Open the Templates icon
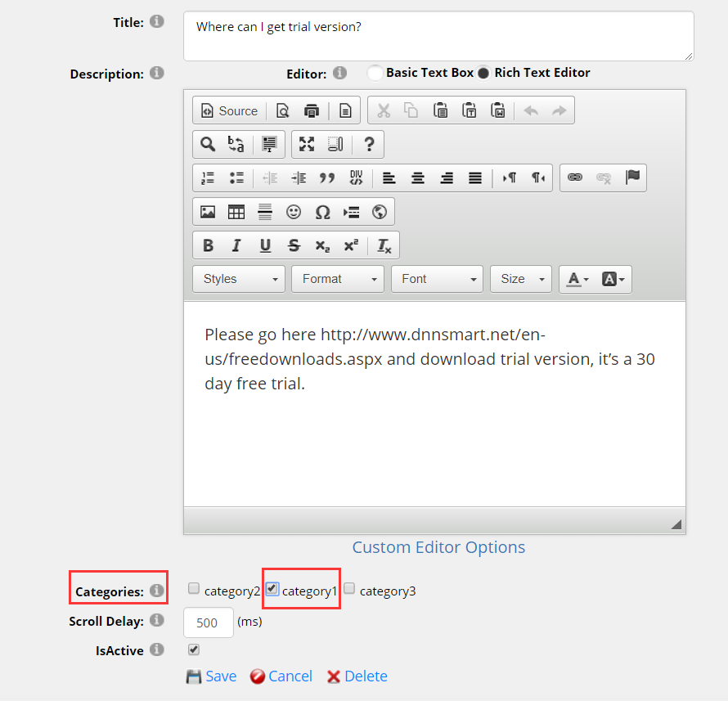 click(345, 111)
